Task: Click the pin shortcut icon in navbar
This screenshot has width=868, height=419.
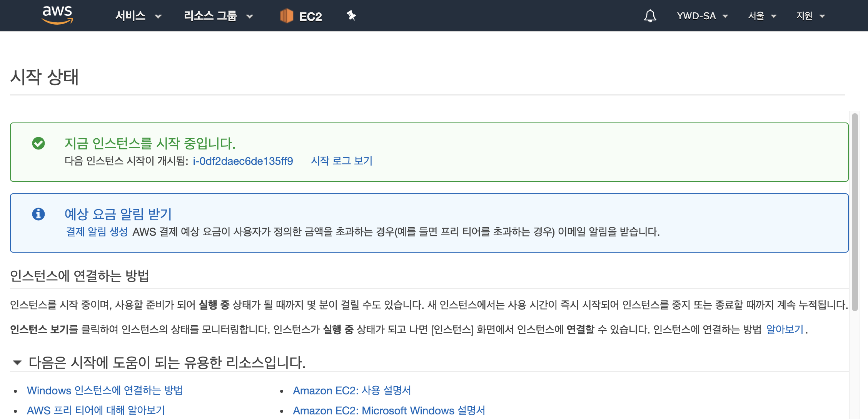Action: tap(351, 16)
